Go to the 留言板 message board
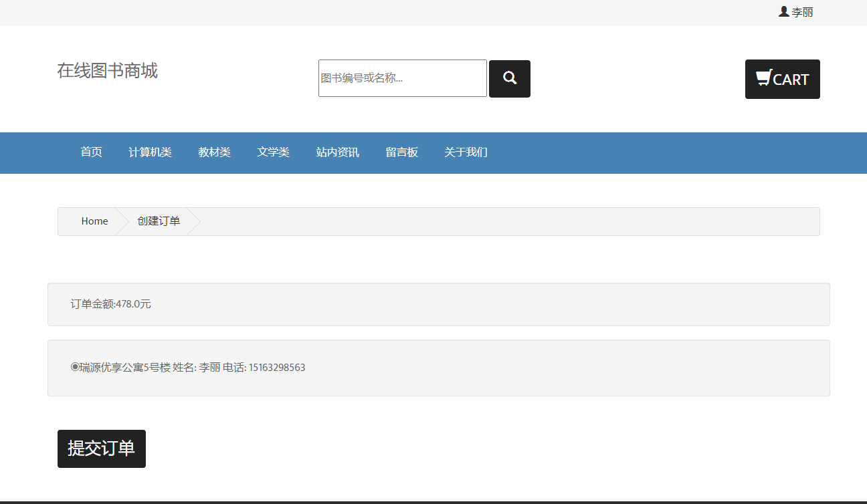The width and height of the screenshot is (867, 504). point(401,152)
